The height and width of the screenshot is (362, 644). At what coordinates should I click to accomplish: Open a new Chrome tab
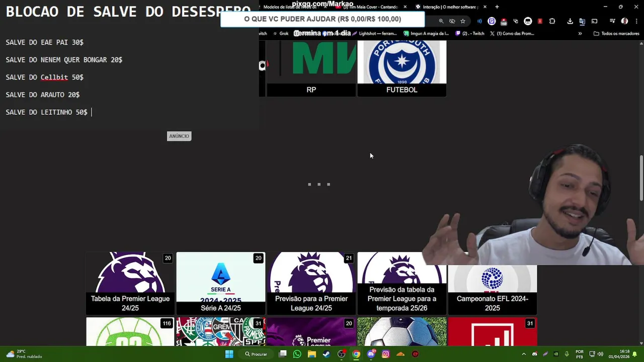tap(497, 7)
